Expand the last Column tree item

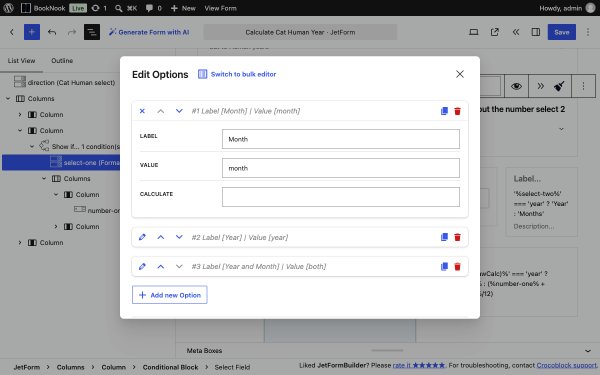click(20, 242)
